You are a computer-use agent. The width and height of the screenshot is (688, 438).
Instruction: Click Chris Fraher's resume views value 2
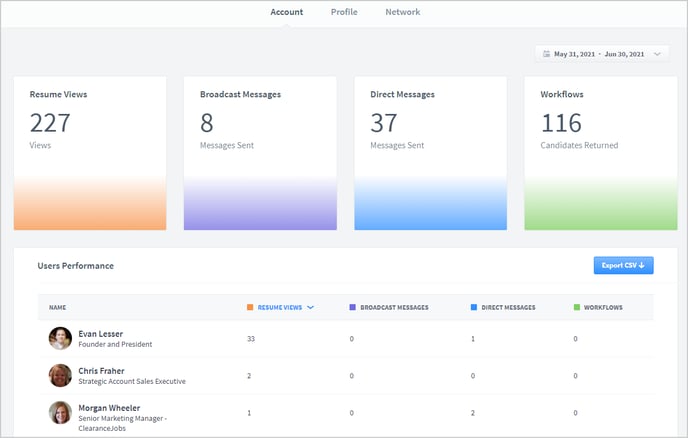pyautogui.click(x=249, y=376)
